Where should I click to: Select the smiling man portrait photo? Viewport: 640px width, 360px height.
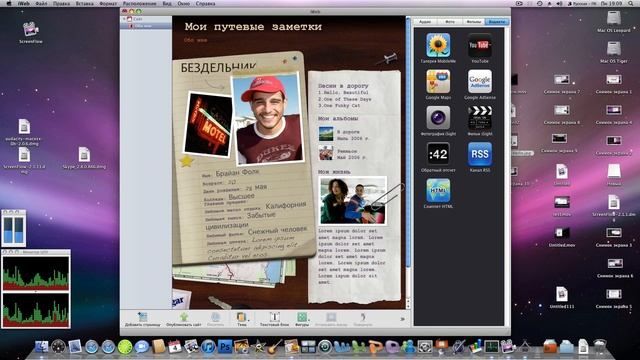268,118
